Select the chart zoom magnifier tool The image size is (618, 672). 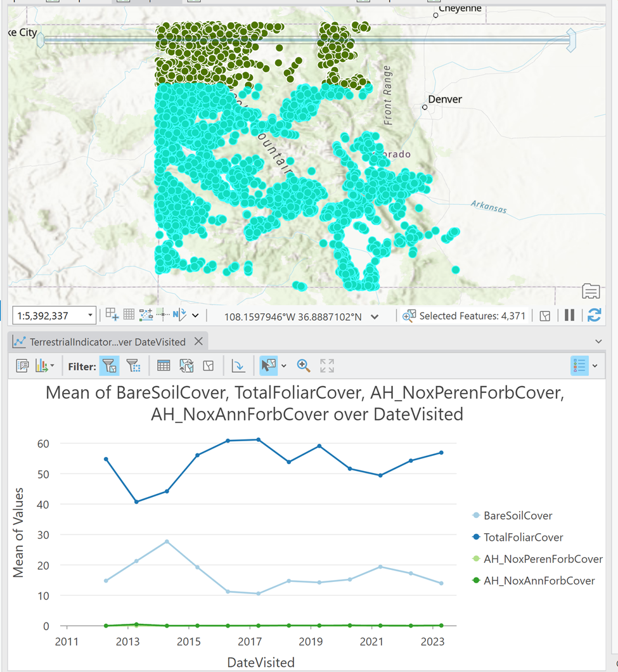[x=304, y=366]
